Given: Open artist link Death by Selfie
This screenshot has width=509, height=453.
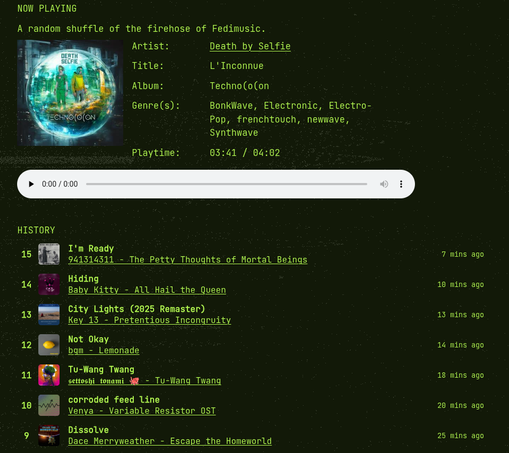Looking at the screenshot, I should 250,46.
